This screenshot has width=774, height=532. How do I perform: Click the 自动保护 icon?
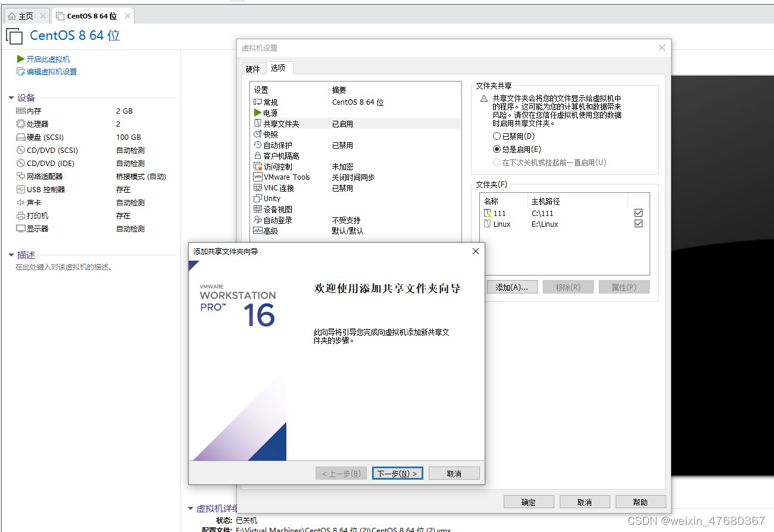pos(258,145)
